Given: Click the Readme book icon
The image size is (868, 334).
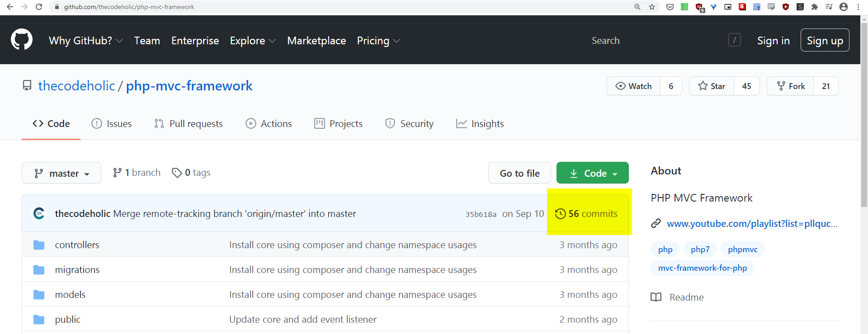Looking at the screenshot, I should [x=656, y=297].
